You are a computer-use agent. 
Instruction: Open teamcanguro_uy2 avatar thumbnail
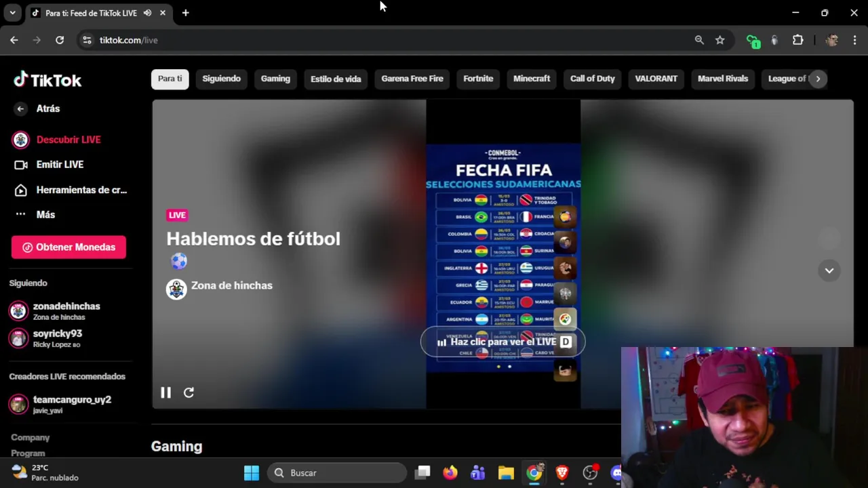18,405
